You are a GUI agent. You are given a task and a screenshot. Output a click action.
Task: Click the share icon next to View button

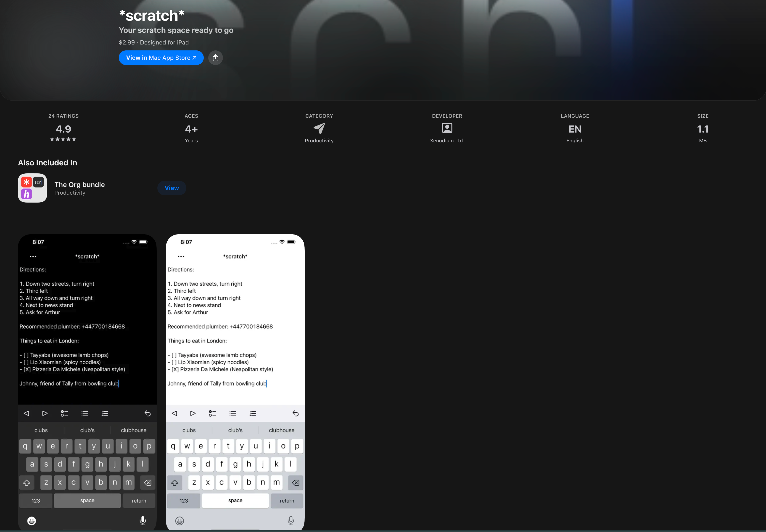[x=216, y=58]
